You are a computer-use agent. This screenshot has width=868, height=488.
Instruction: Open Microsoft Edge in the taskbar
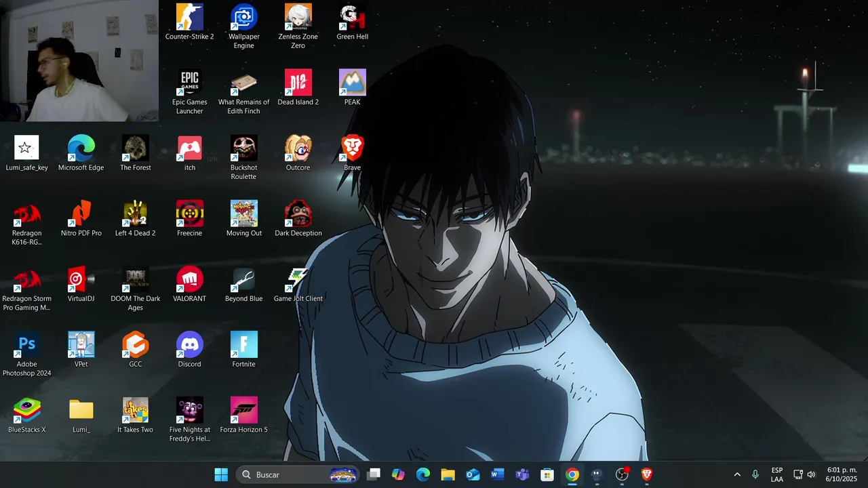(423, 474)
